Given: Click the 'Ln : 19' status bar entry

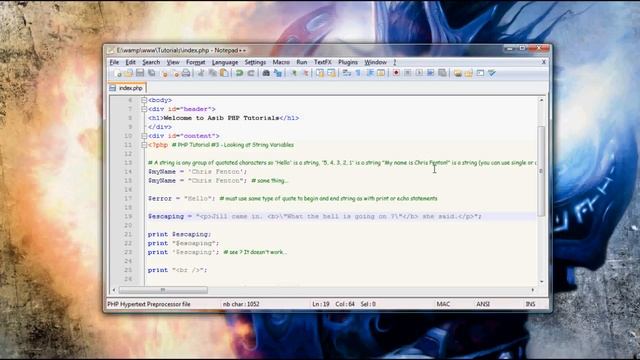Looking at the screenshot, I should (x=321, y=304).
